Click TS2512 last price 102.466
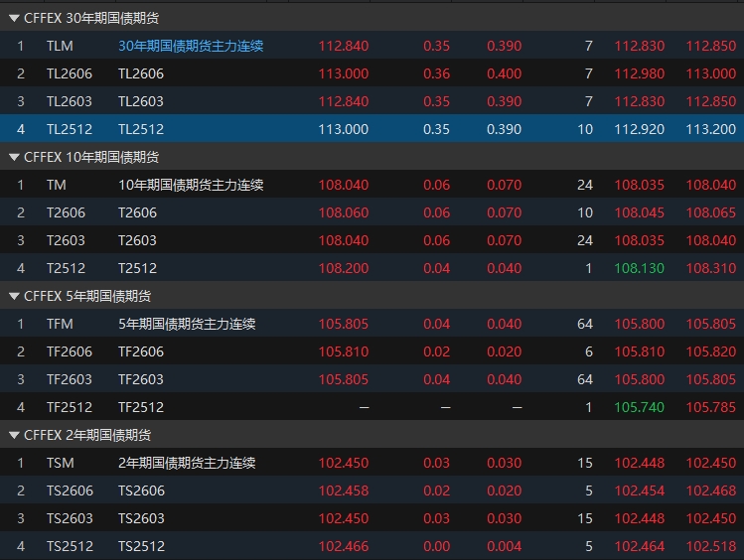Screen dimensions: 744x560 (x=344, y=546)
